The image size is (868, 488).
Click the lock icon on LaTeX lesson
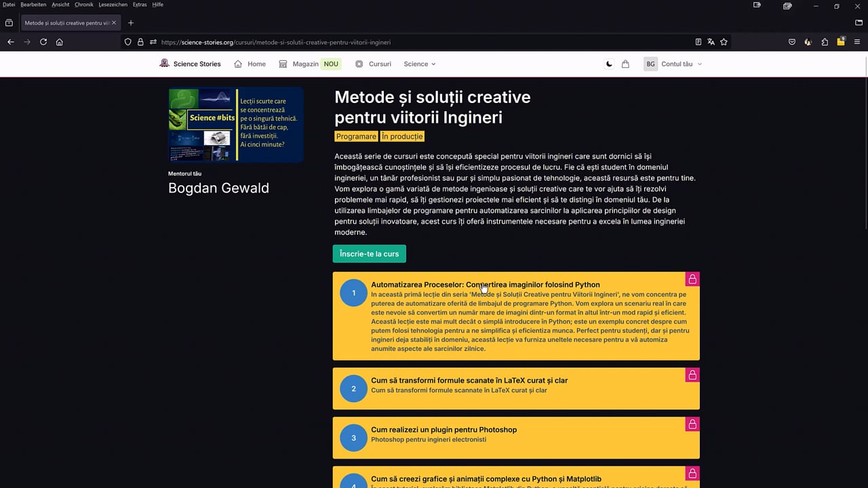692,375
